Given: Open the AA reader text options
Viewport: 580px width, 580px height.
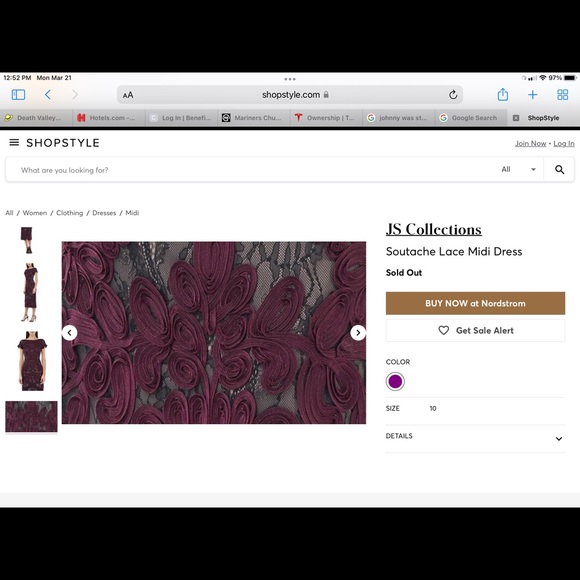Looking at the screenshot, I should 128,95.
